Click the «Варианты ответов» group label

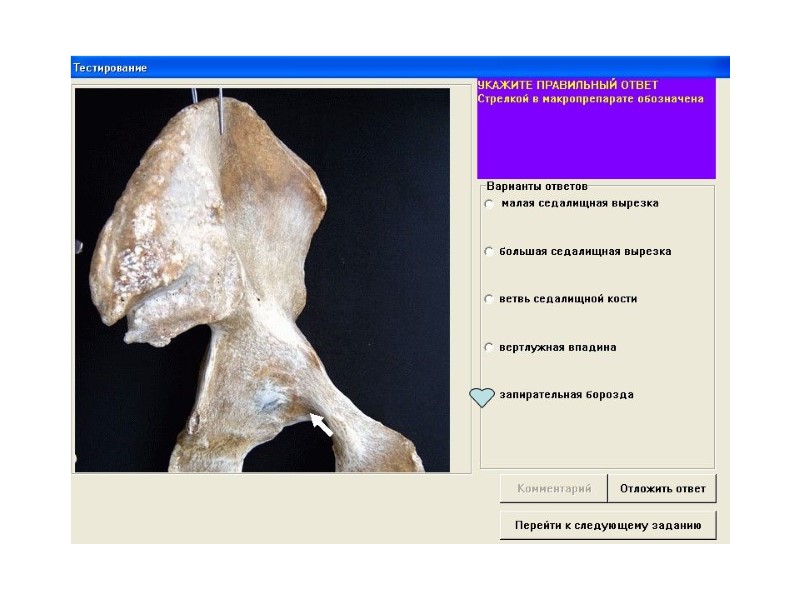(537, 186)
